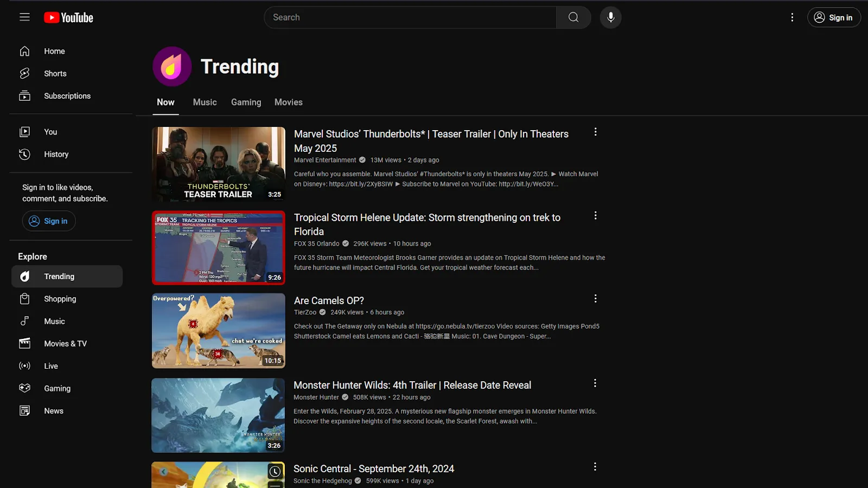The width and height of the screenshot is (868, 488).
Task: Open Shopping in Explore section
Action: pos(60,299)
